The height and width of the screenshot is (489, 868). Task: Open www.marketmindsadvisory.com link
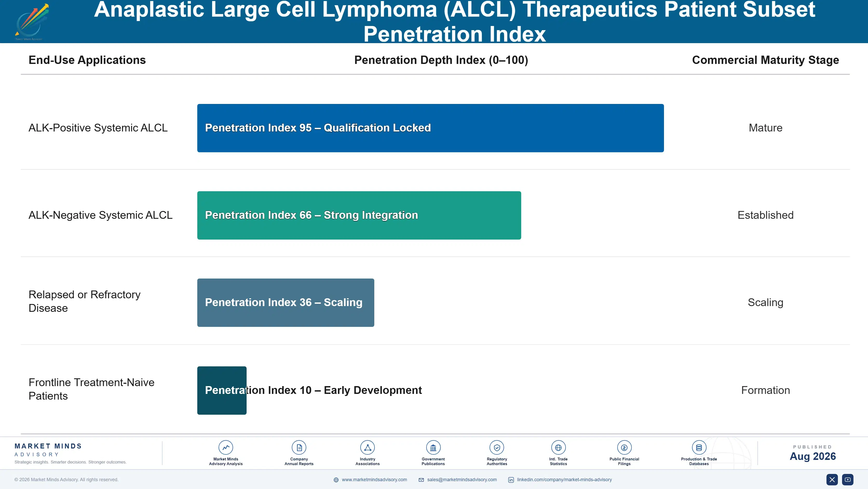(x=374, y=480)
